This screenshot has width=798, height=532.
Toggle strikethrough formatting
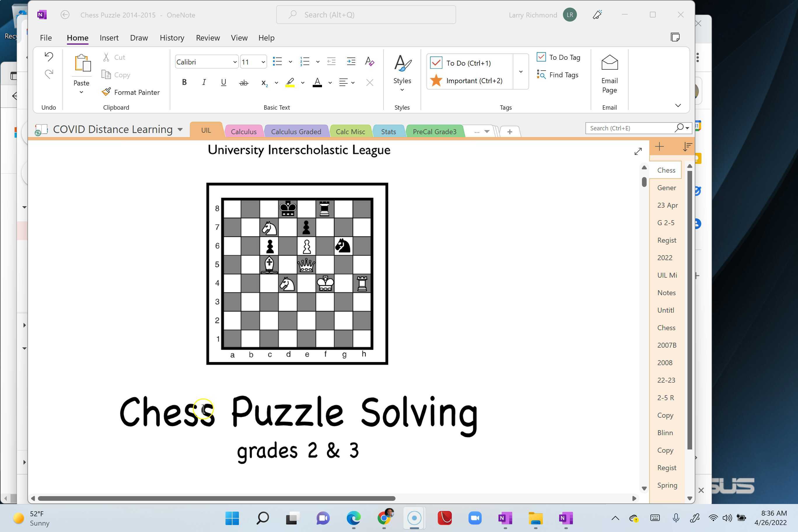(243, 82)
